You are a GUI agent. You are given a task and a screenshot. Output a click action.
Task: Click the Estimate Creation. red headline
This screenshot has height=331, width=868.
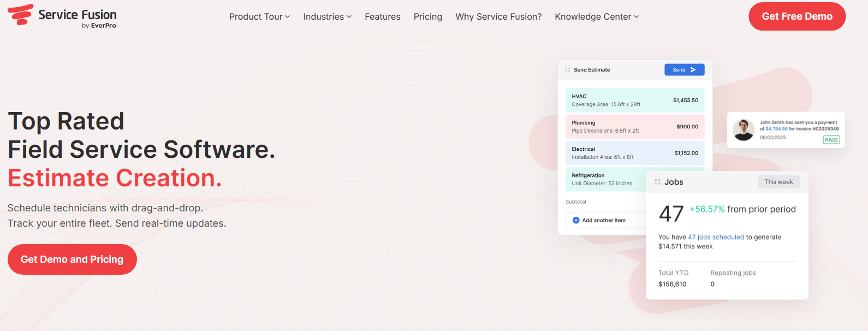pos(115,178)
